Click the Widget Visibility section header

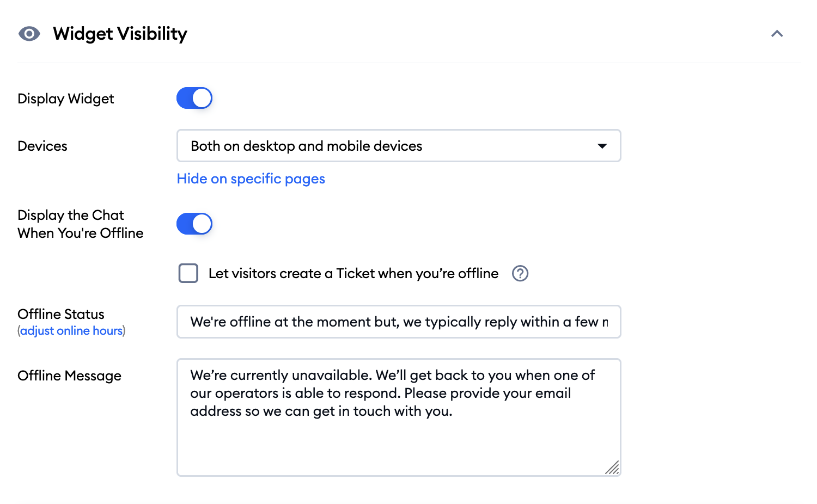[x=120, y=34]
